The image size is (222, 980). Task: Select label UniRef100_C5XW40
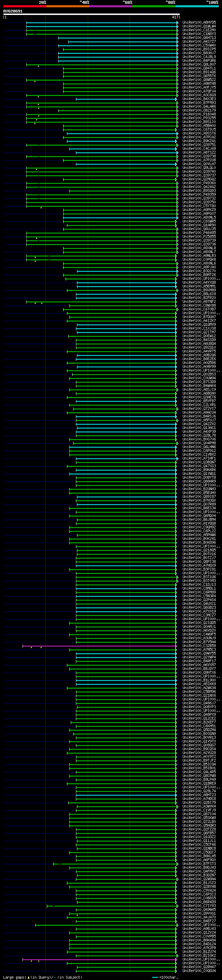[199, 45]
